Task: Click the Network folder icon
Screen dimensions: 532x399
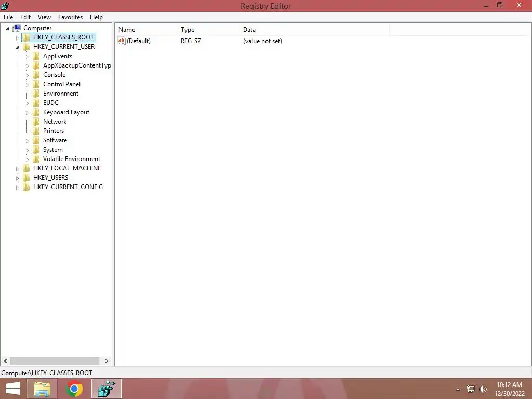Action: coord(36,122)
